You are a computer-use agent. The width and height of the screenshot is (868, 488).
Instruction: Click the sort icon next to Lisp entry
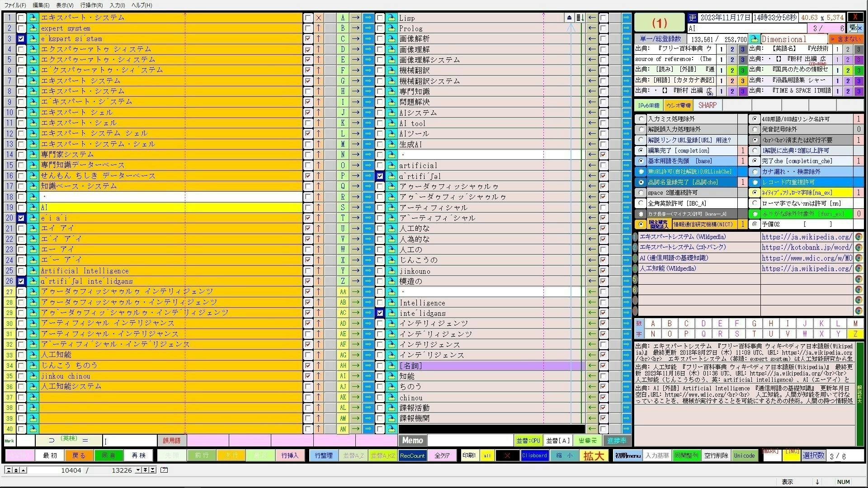click(x=580, y=18)
